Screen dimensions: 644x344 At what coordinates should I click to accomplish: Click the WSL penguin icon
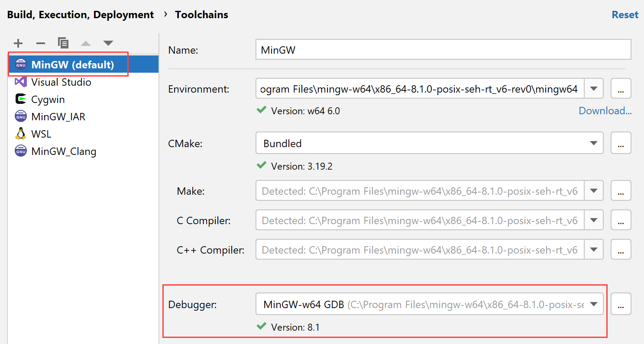pyautogui.click(x=20, y=134)
